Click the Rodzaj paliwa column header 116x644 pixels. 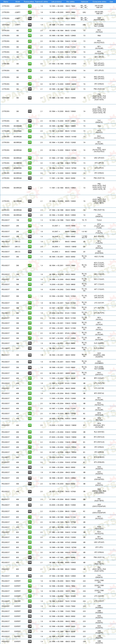coord(29,1)
